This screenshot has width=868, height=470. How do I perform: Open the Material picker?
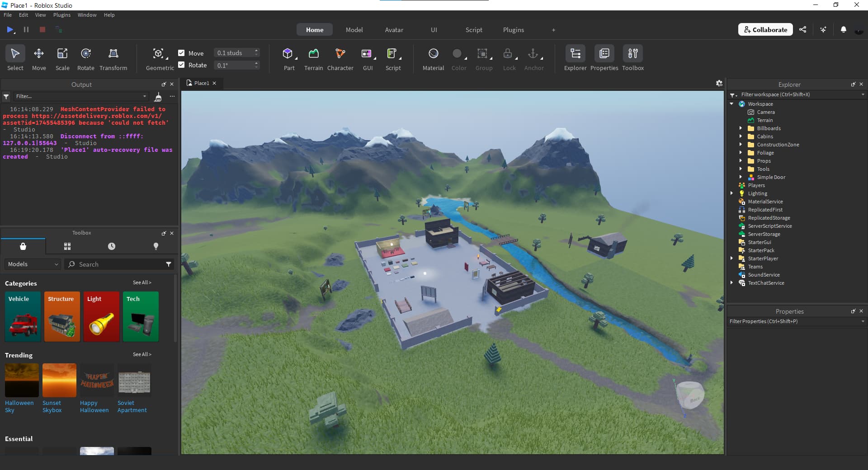tap(433, 58)
